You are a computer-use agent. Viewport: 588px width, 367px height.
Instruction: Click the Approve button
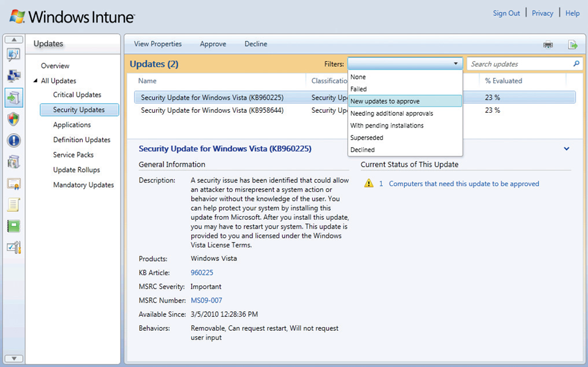point(213,44)
